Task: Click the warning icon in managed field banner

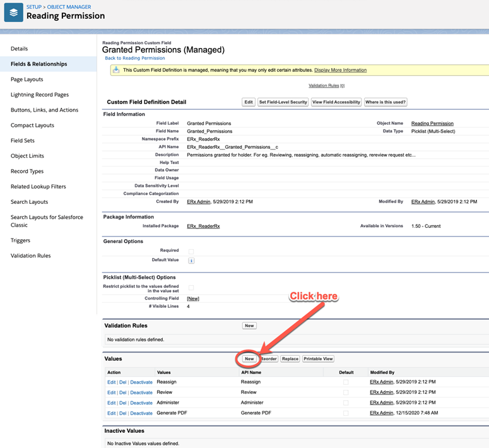Action: (x=116, y=70)
